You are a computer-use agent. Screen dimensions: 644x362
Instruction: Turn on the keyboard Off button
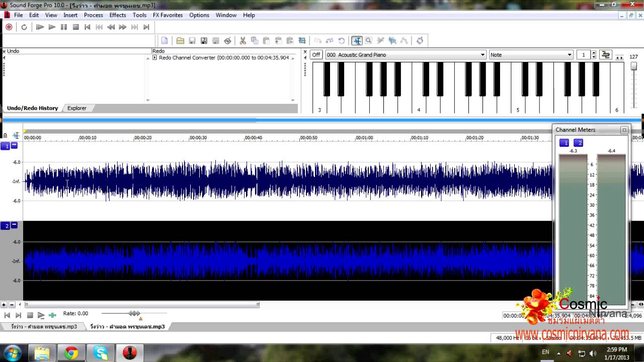[316, 55]
